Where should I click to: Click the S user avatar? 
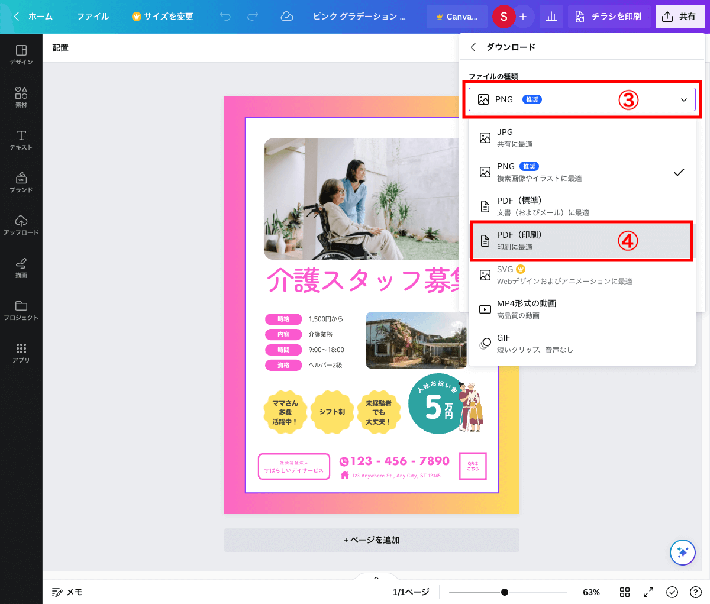tap(504, 17)
